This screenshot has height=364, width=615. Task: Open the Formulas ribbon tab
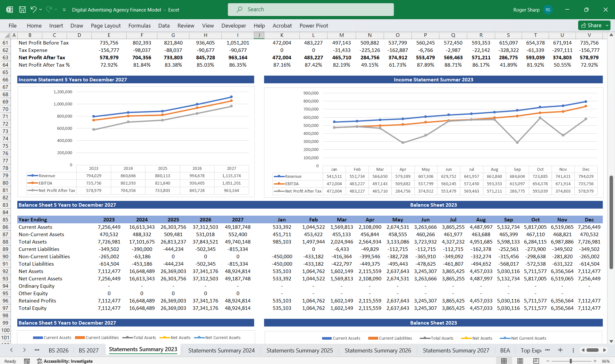pyautogui.click(x=139, y=26)
